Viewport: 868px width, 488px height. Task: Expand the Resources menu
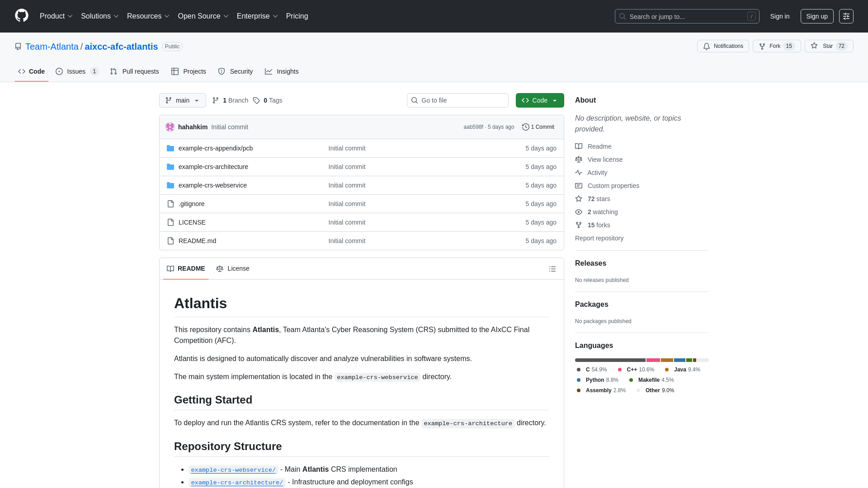pyautogui.click(x=148, y=16)
